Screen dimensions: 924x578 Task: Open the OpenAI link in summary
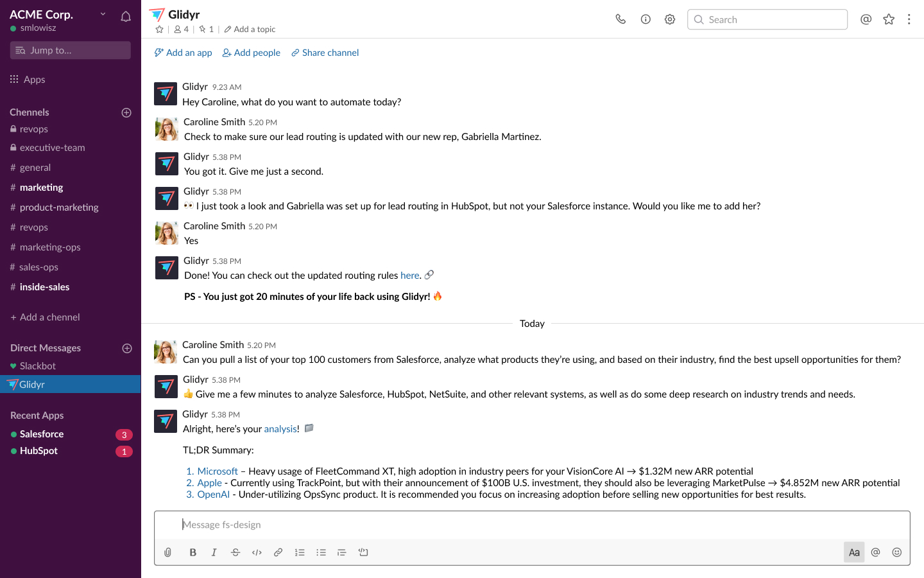coord(213,495)
